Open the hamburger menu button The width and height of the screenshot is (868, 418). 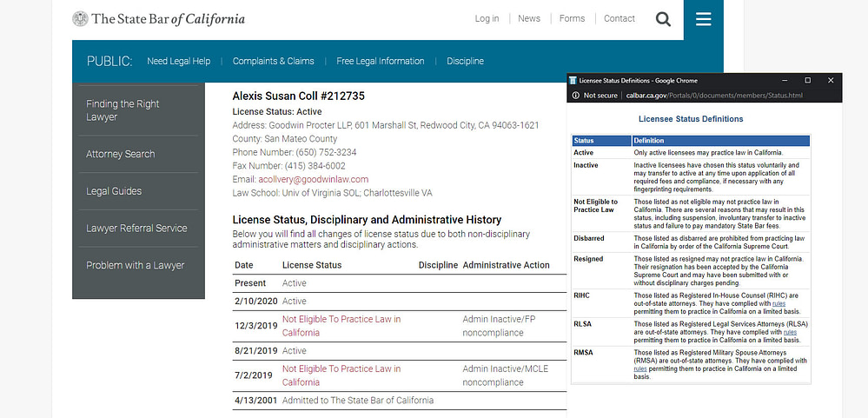point(704,19)
